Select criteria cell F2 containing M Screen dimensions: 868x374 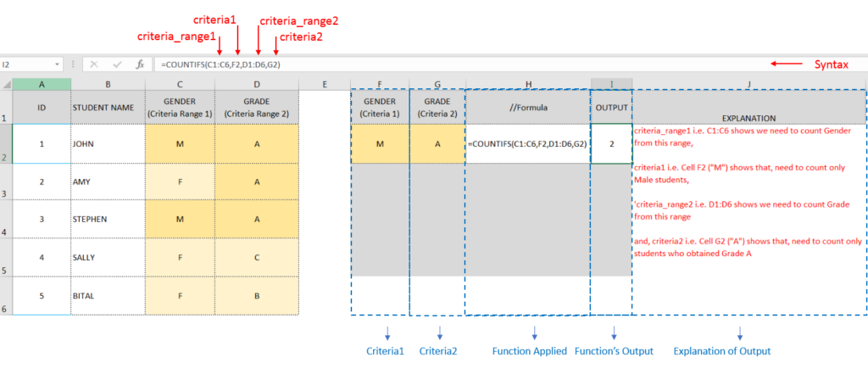point(380,144)
